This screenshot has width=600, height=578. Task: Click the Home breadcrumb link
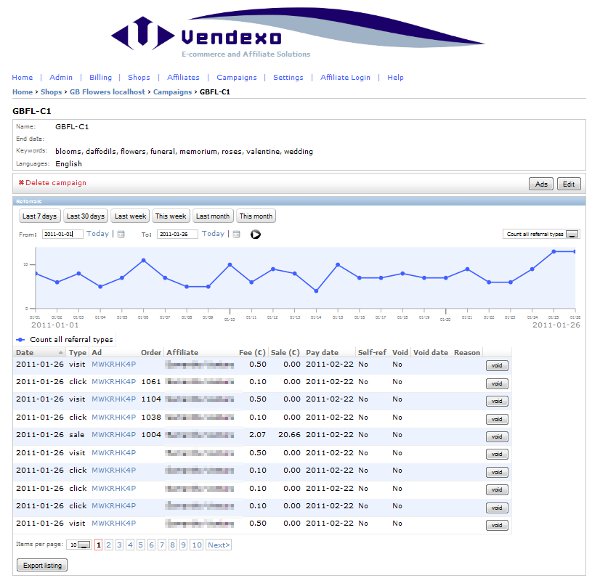pyautogui.click(x=22, y=92)
